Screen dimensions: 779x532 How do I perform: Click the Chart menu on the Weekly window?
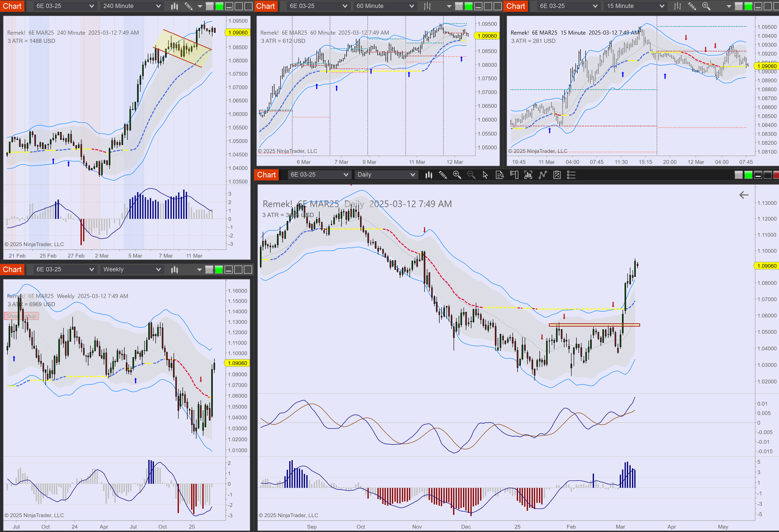pos(12,269)
